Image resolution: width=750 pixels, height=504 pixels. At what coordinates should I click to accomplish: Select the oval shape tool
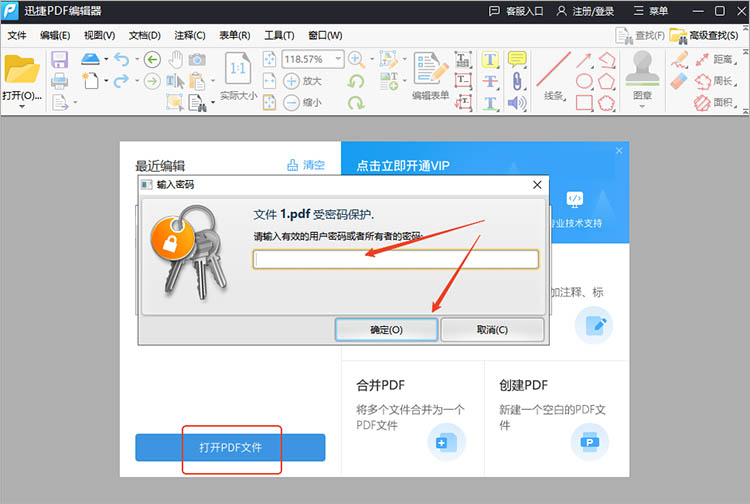pyautogui.click(x=584, y=81)
